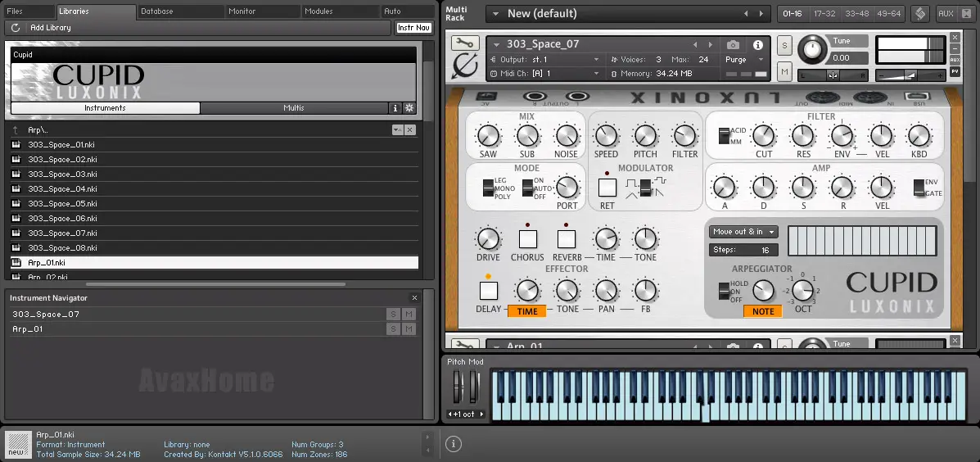The image size is (980, 462).
Task: Open the arpeggiator Move out & in dropdown
Action: point(743,232)
